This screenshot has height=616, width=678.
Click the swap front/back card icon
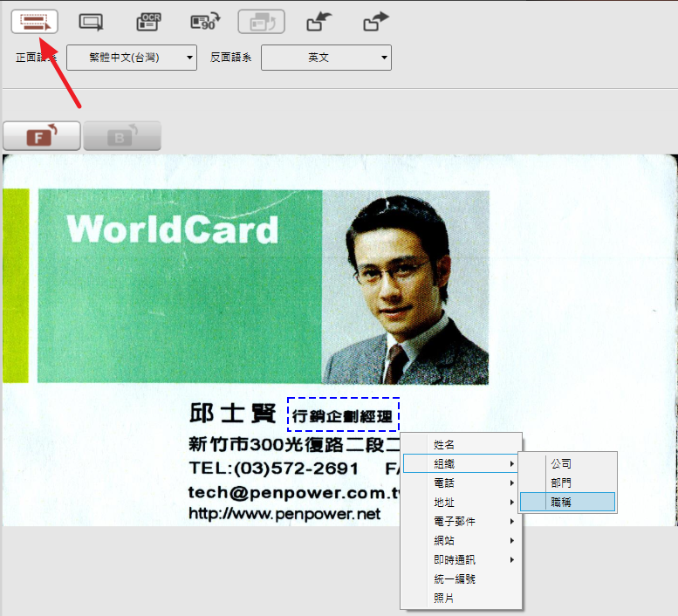[262, 22]
